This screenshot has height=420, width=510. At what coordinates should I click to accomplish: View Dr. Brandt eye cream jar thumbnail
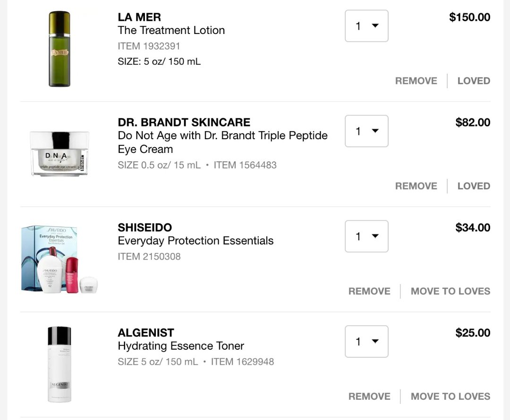point(59,154)
